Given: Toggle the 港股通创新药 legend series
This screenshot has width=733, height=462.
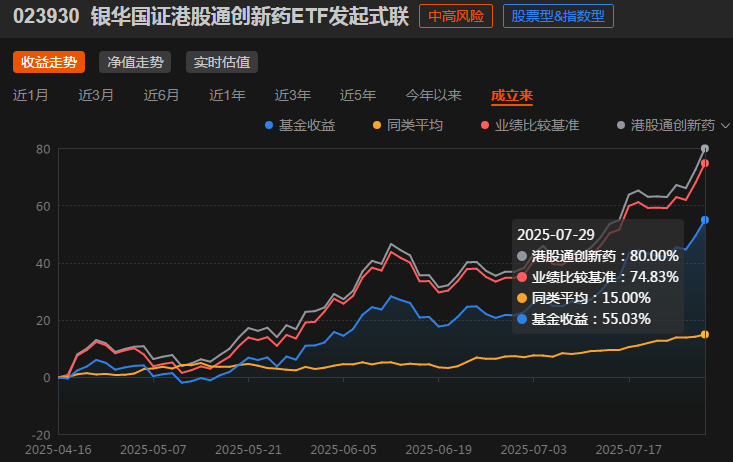Looking at the screenshot, I should click(666, 125).
